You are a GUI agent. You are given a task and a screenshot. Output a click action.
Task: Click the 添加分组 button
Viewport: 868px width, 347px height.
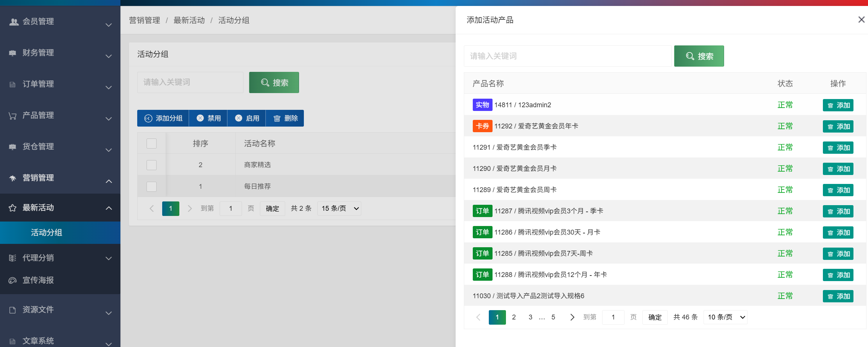coord(163,118)
